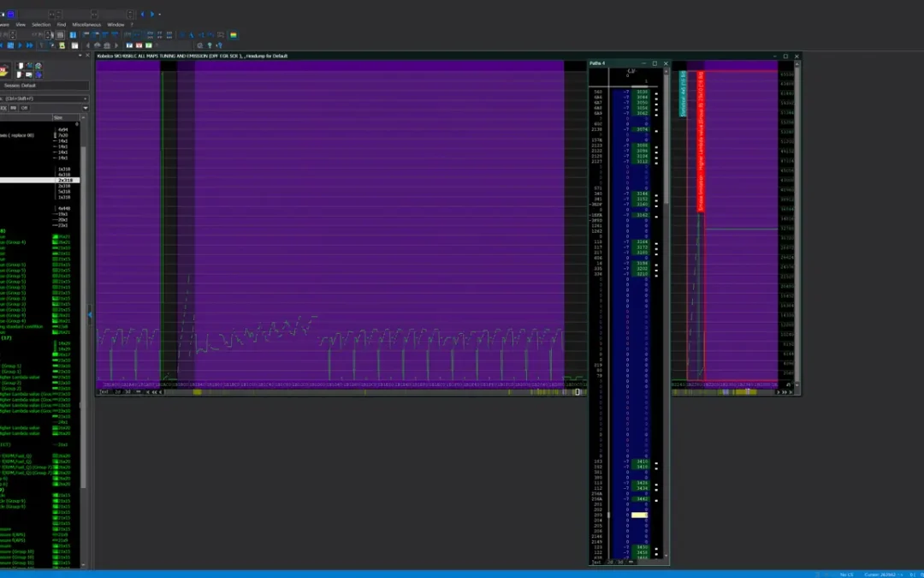Switch Hexdump window to the 3d tab

tap(127, 391)
